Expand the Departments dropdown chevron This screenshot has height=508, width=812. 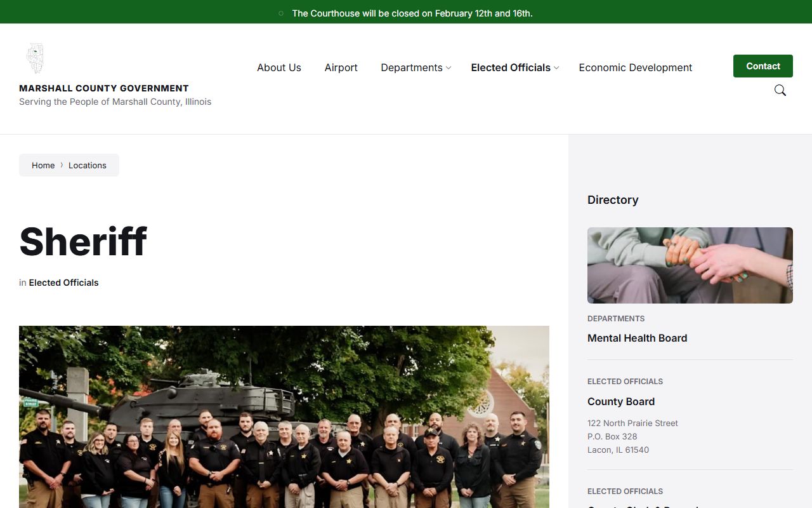449,68
